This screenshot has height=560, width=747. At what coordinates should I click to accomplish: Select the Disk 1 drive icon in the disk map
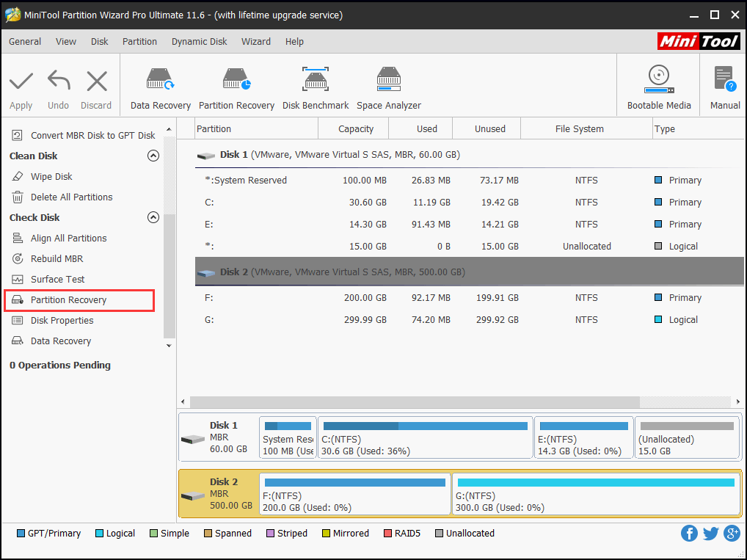[x=193, y=438]
